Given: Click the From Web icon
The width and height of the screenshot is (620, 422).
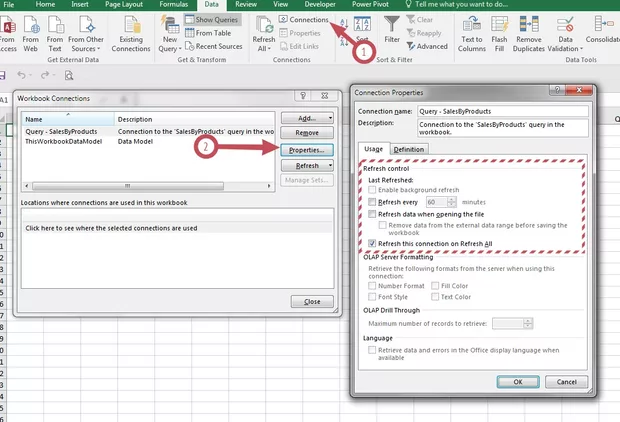Looking at the screenshot, I should 31,34.
